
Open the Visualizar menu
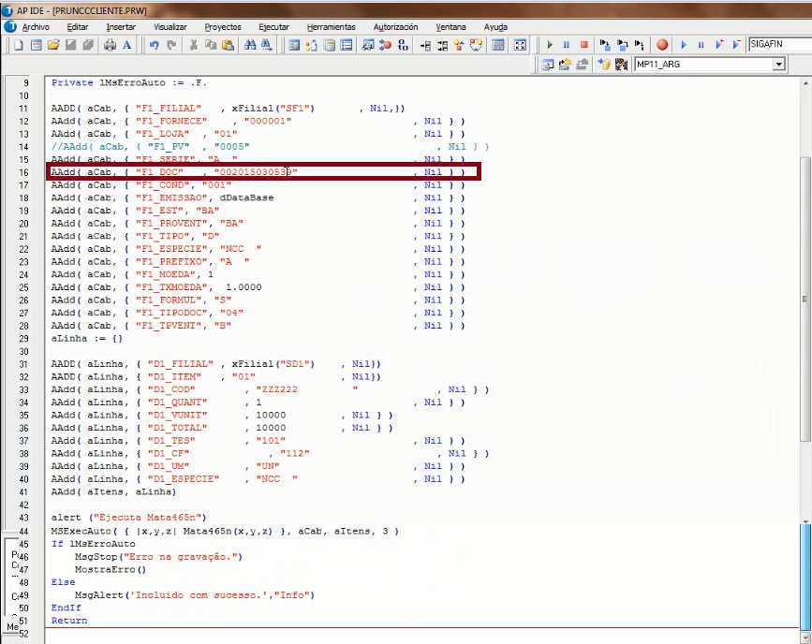[x=170, y=27]
